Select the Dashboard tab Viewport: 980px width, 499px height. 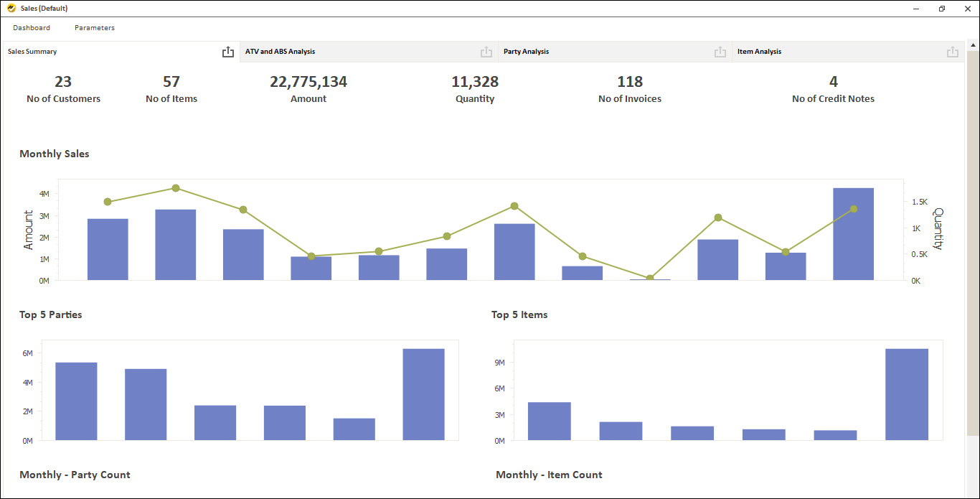coord(32,27)
